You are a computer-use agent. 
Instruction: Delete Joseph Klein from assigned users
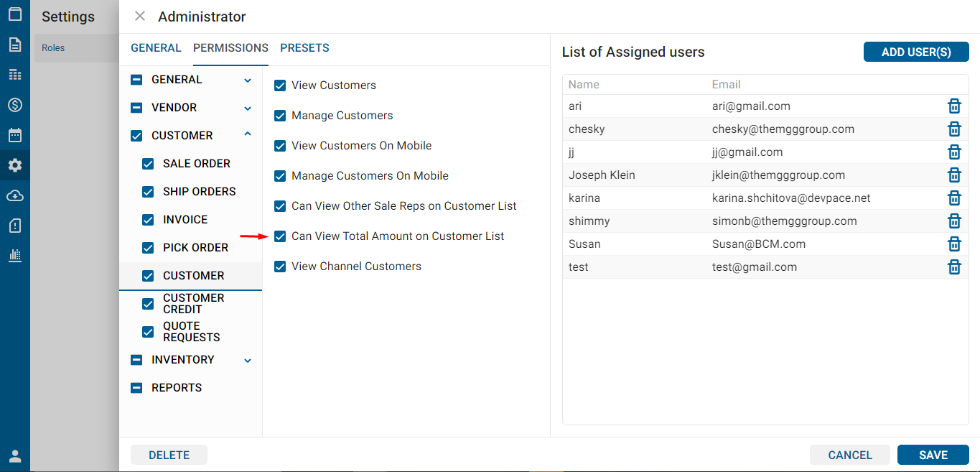(954, 175)
